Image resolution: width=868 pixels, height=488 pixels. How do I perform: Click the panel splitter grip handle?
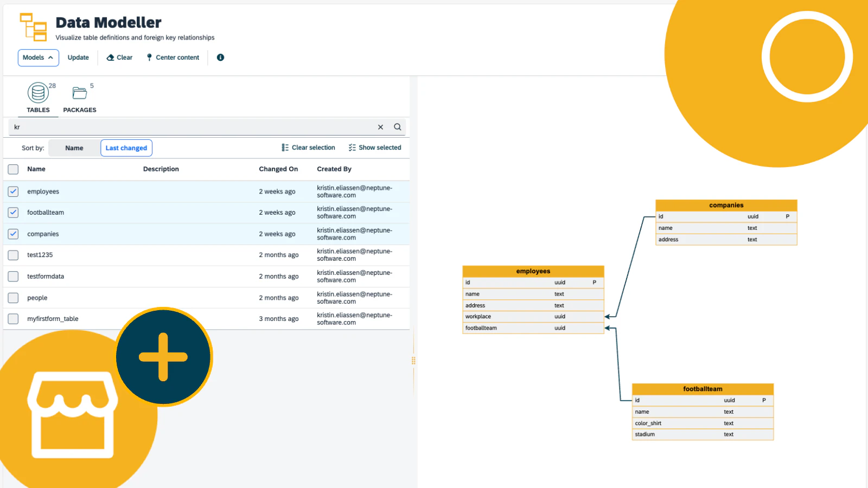413,361
